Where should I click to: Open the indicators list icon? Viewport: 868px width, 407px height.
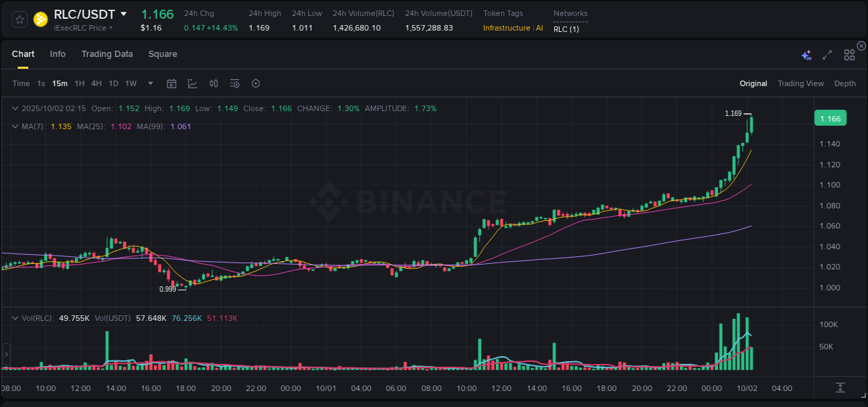pyautogui.click(x=234, y=83)
